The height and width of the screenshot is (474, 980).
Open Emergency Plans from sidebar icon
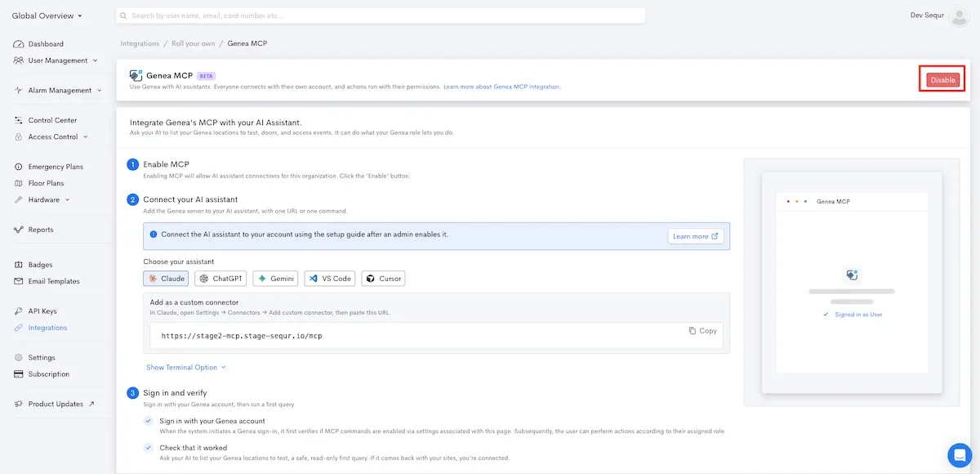[x=19, y=167]
